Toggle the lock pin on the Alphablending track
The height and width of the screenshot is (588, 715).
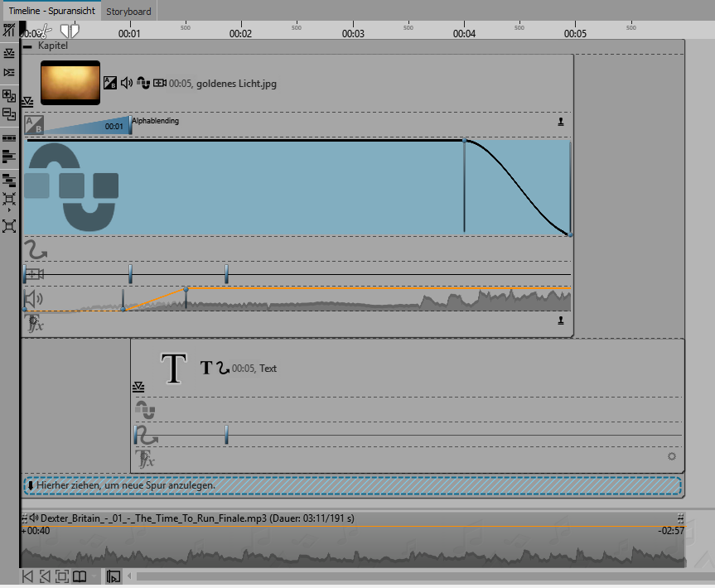(x=560, y=122)
